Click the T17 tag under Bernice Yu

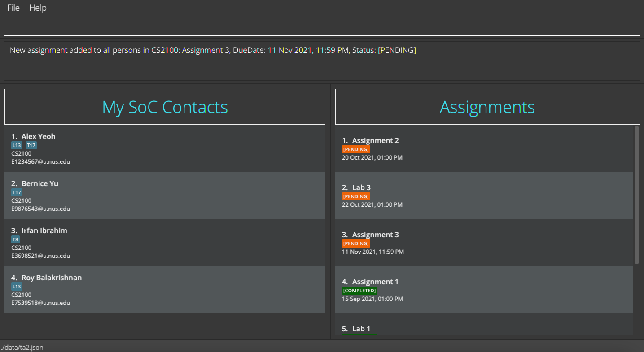tap(17, 192)
